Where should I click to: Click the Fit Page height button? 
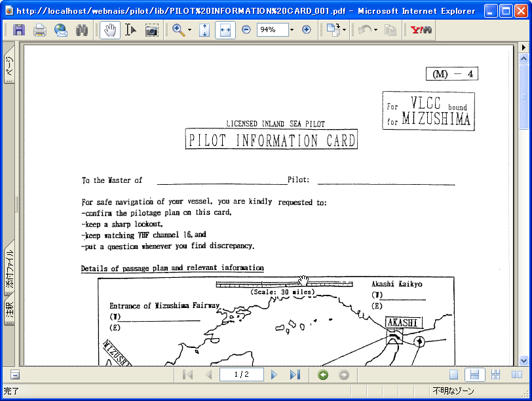click(x=204, y=29)
